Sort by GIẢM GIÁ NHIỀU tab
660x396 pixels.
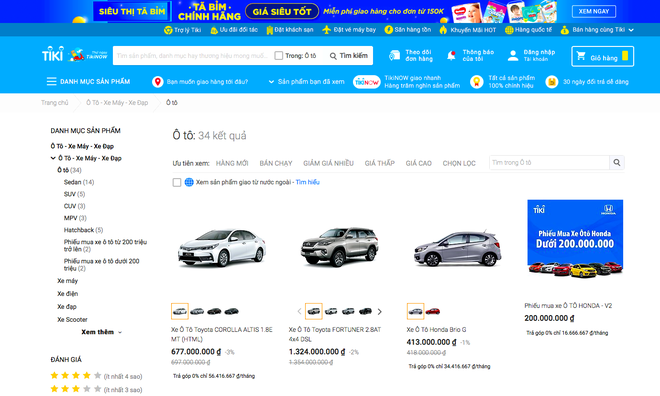pos(328,163)
